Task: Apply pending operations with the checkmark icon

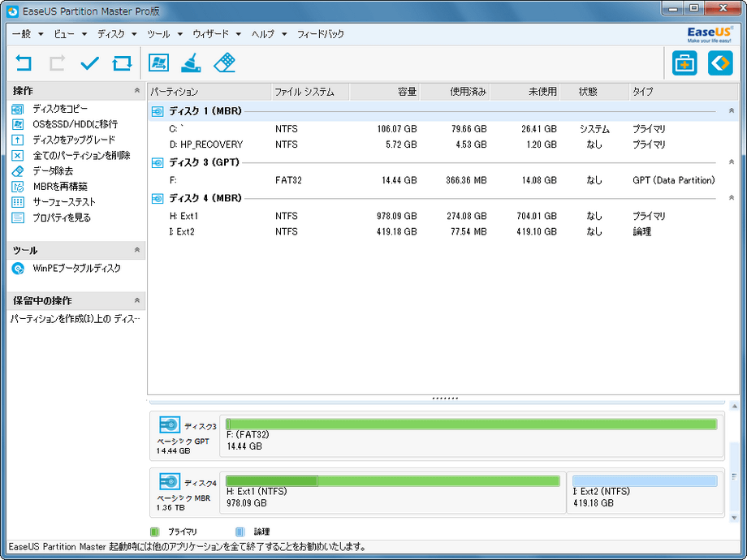Action: [x=89, y=62]
